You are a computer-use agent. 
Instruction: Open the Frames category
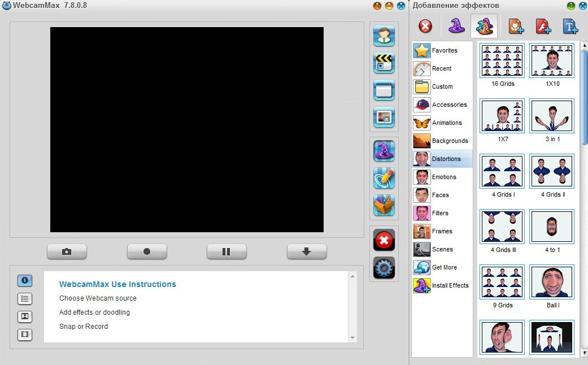442,231
